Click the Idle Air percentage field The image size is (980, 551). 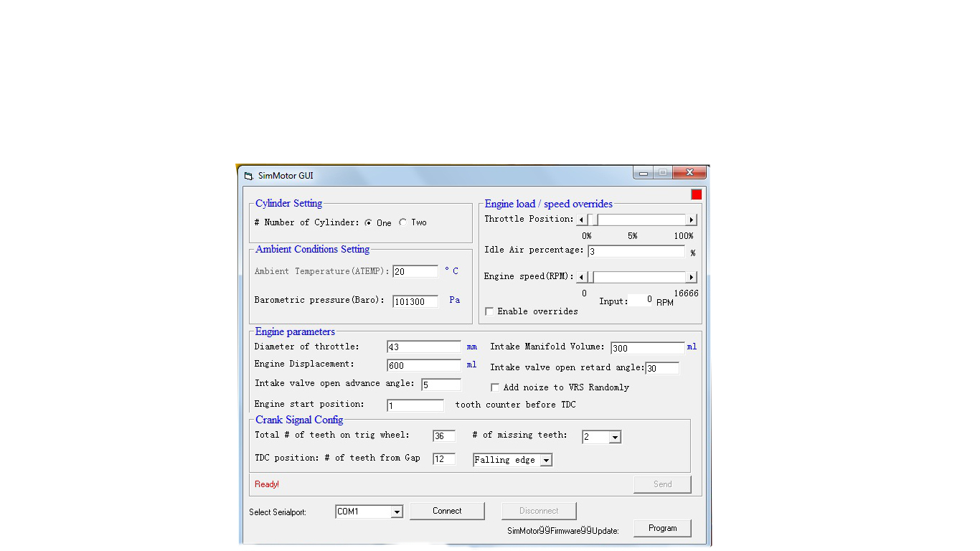pyautogui.click(x=636, y=251)
